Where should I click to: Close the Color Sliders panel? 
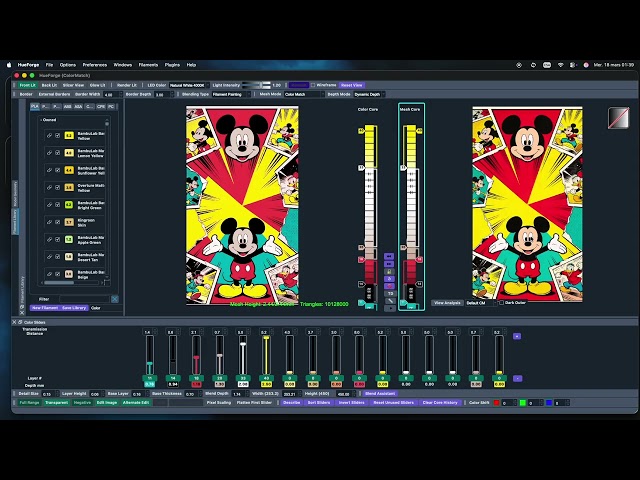15,322
